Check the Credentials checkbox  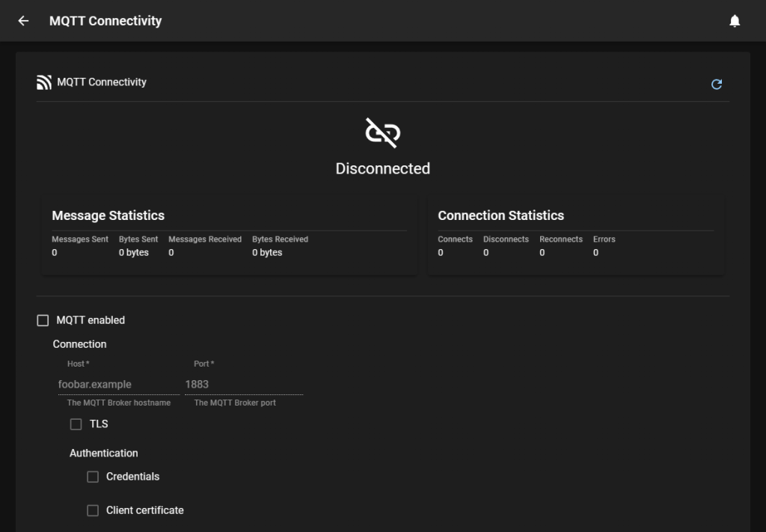click(x=93, y=477)
